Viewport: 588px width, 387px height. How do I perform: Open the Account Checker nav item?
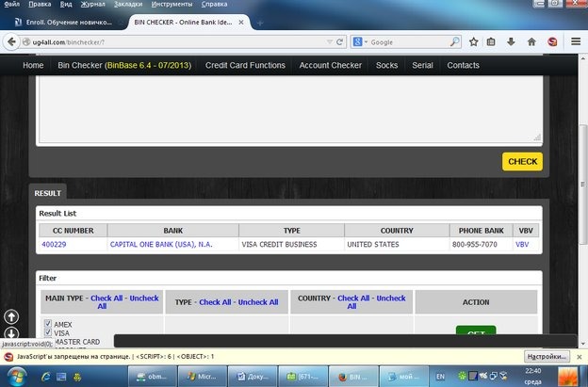pyautogui.click(x=331, y=65)
